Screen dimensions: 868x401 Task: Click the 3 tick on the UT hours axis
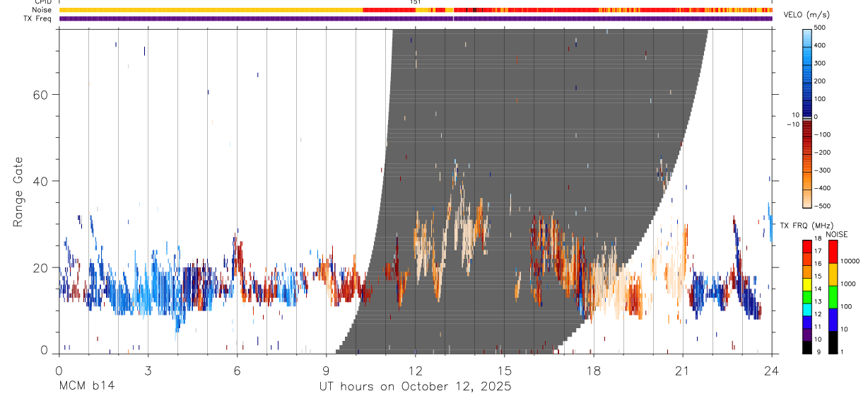[x=148, y=371]
